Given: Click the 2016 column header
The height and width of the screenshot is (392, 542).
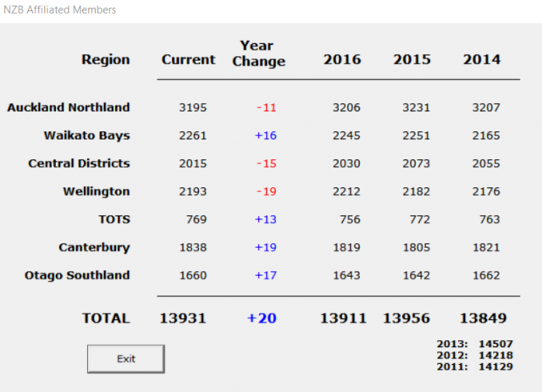Looking at the screenshot, I should coord(342,59).
